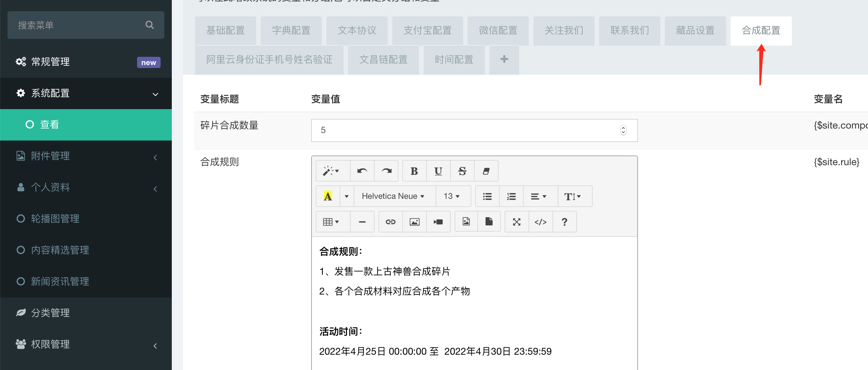The image size is (868, 370).
Task: Open the 常规管理 sidebar menu
Action: (86, 62)
